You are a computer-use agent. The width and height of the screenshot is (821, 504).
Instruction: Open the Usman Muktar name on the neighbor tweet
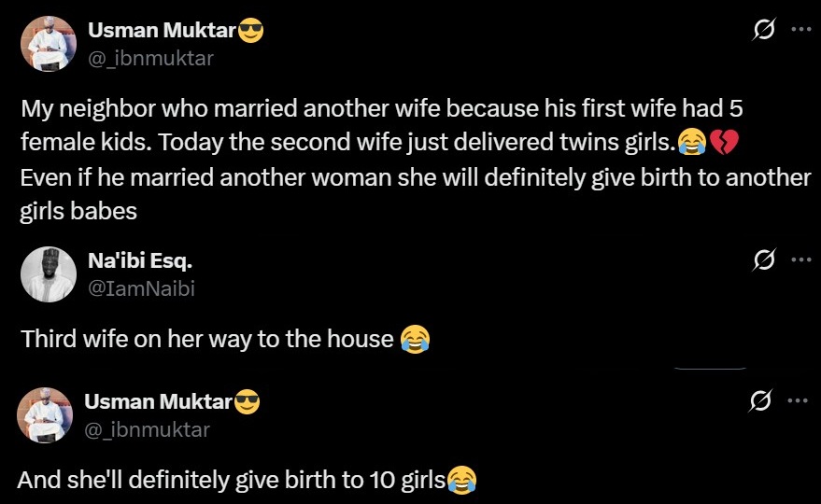click(x=162, y=31)
